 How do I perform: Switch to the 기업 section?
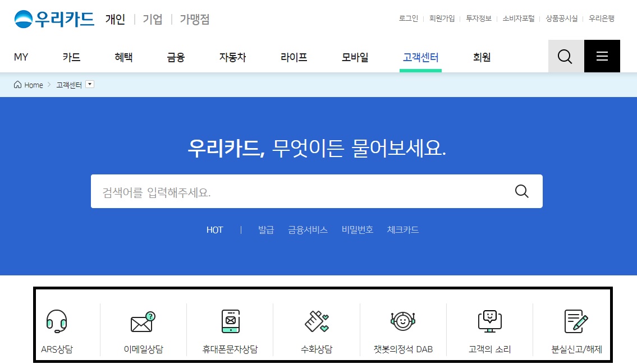click(x=153, y=19)
